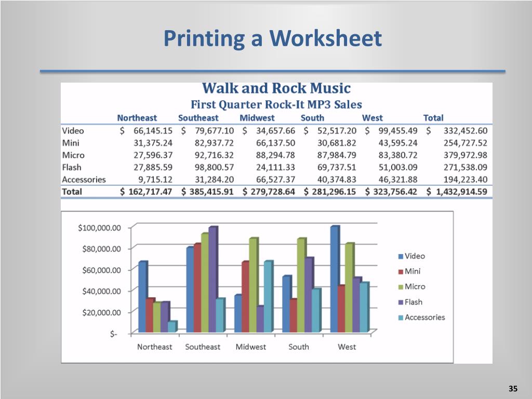Screen dimensions: 532x399
Task: Select cell value 51,003.09
Action: point(398,167)
